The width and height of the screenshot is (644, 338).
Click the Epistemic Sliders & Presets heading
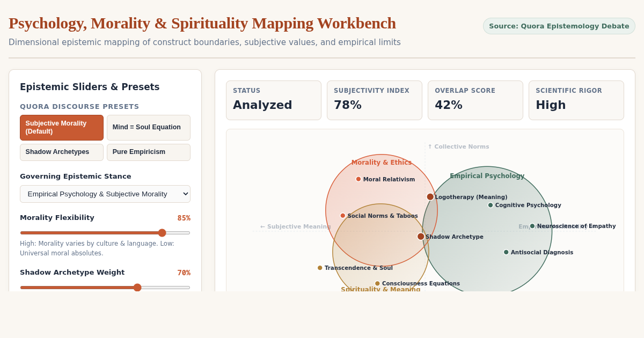[90, 87]
